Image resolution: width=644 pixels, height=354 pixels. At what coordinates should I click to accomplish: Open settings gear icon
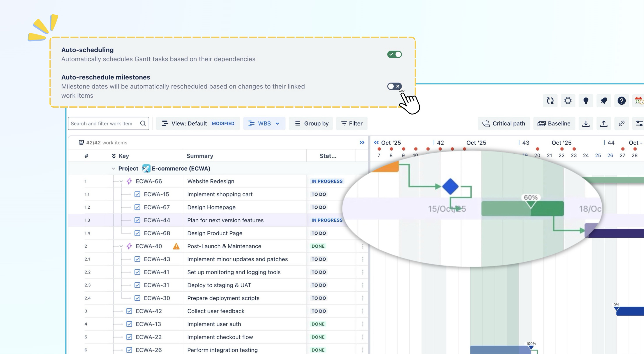[x=568, y=101]
